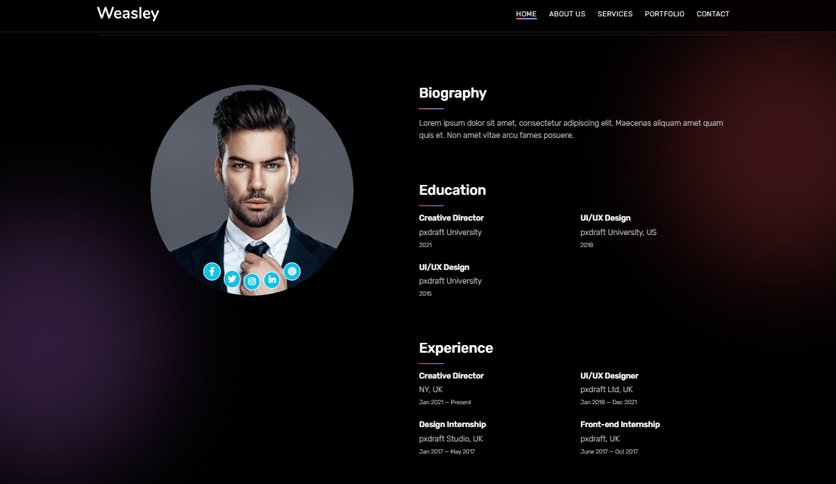Image resolution: width=836 pixels, height=484 pixels.
Task: Click the Weasley site logo
Action: (128, 13)
